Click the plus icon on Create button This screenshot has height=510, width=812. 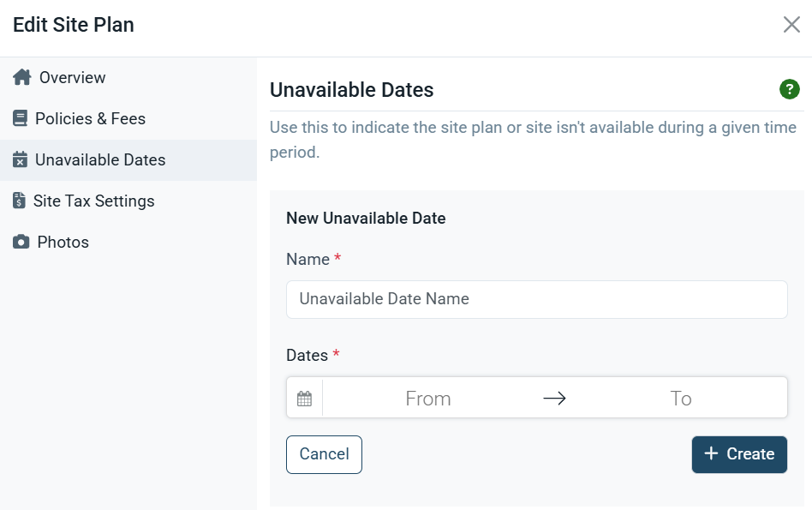pos(711,453)
